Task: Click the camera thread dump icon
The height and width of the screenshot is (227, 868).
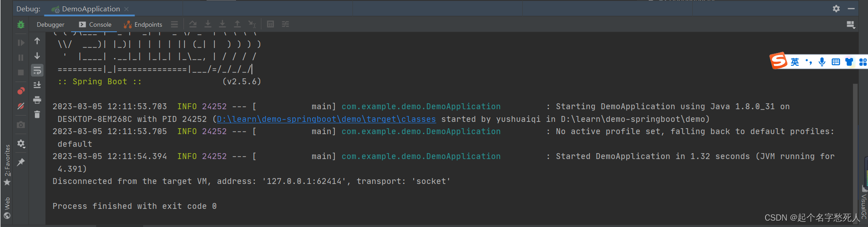Action: coord(21,125)
